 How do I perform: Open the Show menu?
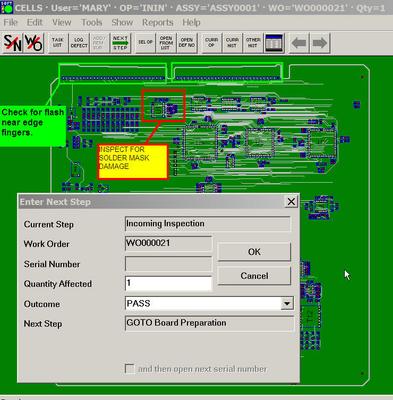tap(122, 22)
